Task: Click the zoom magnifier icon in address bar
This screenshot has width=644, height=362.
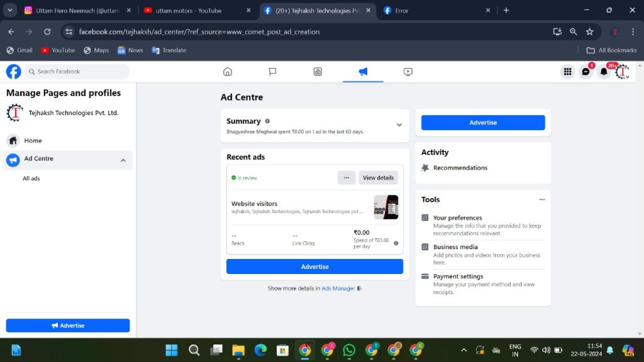Action: (574, 31)
